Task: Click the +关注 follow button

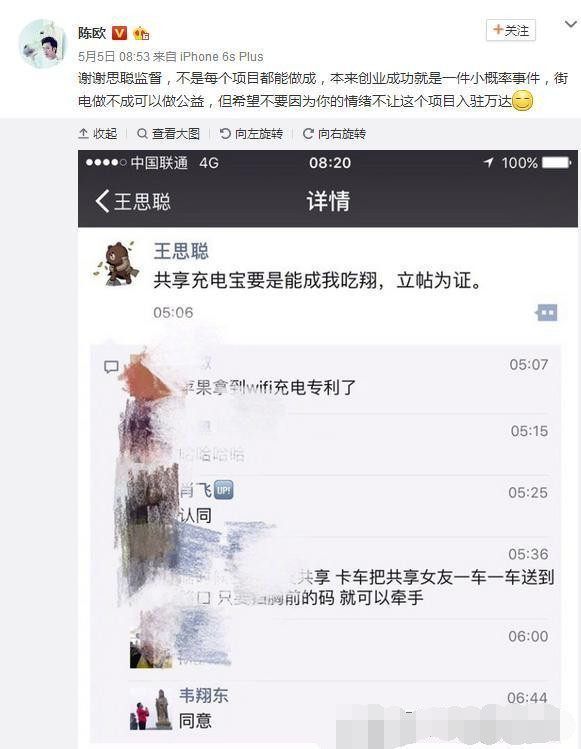Action: [510, 31]
